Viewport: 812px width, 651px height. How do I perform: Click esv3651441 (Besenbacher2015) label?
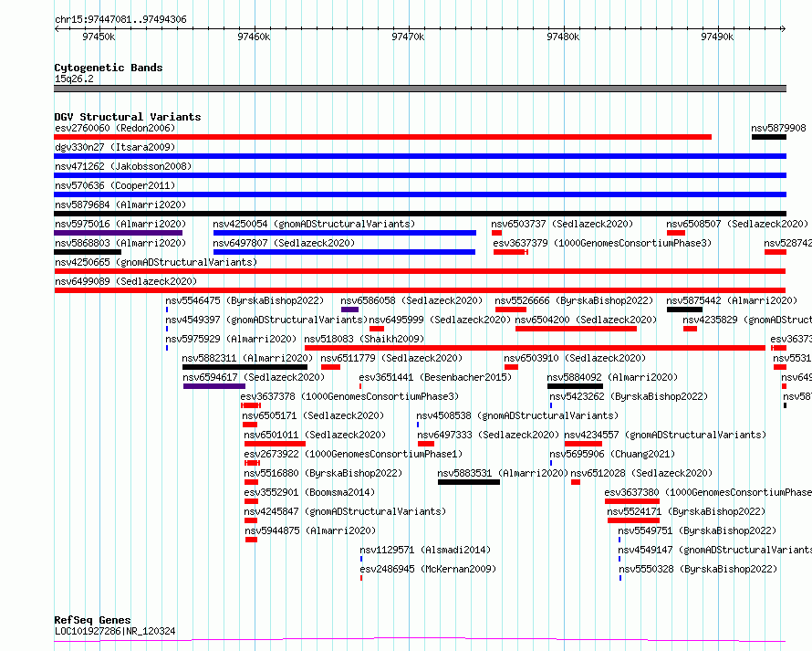point(435,377)
